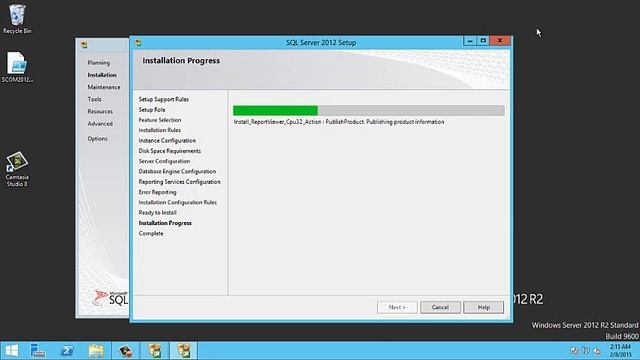
Task: Click the Installation Progress page heading
Action: [181, 60]
